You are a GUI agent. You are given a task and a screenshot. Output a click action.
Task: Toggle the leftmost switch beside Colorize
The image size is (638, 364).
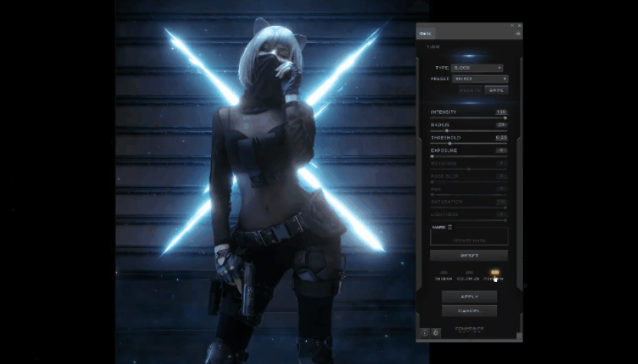click(x=443, y=272)
